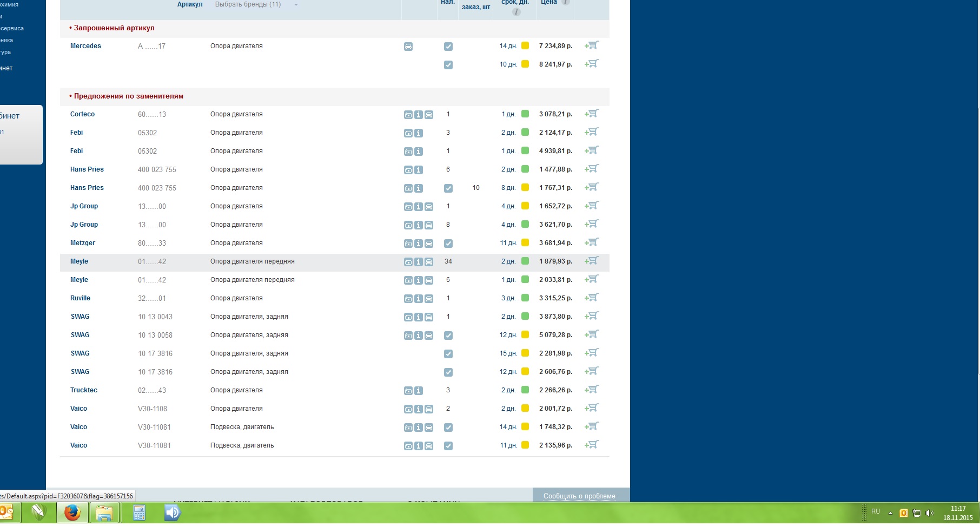Screen dimensions: 980x526
Task: Click availability checkmark for Vaico 11 дн. row
Action: pyautogui.click(x=448, y=446)
